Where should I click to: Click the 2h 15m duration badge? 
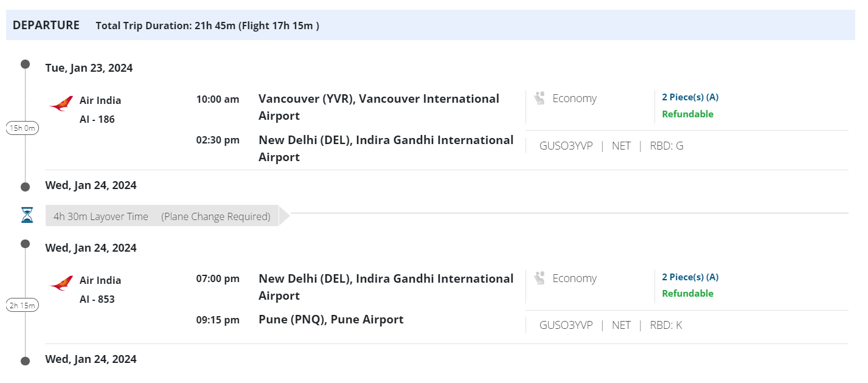[23, 305]
